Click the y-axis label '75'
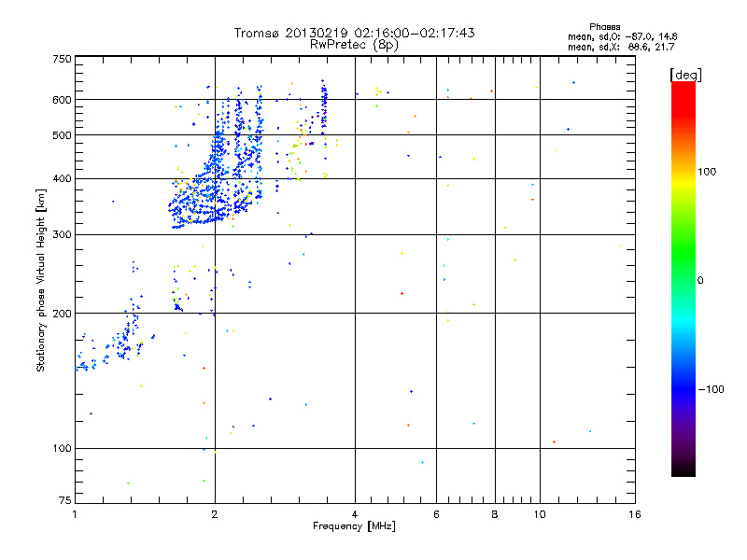The height and width of the screenshot is (560, 747). coord(65,500)
